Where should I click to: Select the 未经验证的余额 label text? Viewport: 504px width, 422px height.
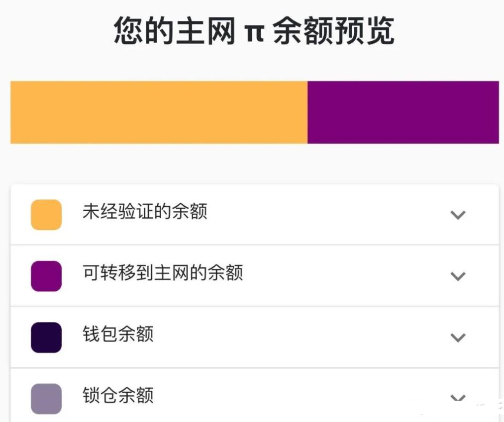pyautogui.click(x=145, y=212)
